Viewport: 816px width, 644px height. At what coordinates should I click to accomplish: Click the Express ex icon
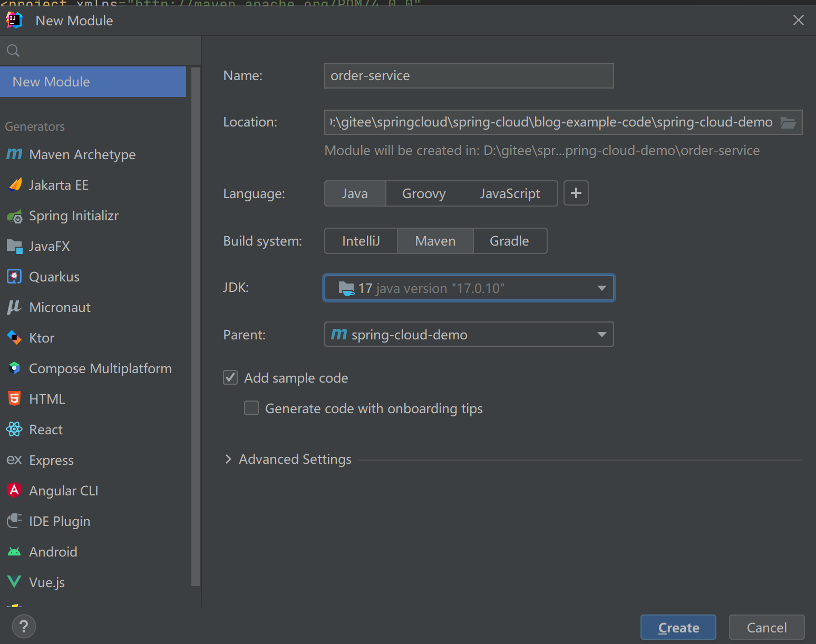pyautogui.click(x=14, y=460)
